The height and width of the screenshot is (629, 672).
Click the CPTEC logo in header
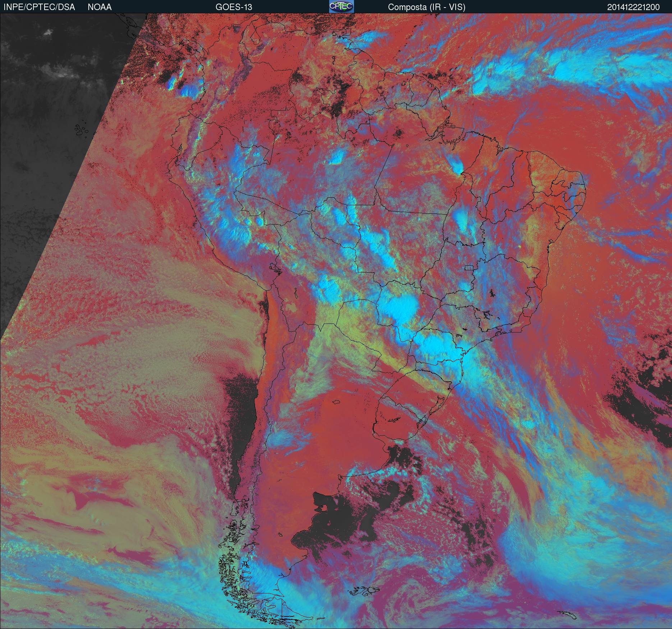pyautogui.click(x=341, y=6)
